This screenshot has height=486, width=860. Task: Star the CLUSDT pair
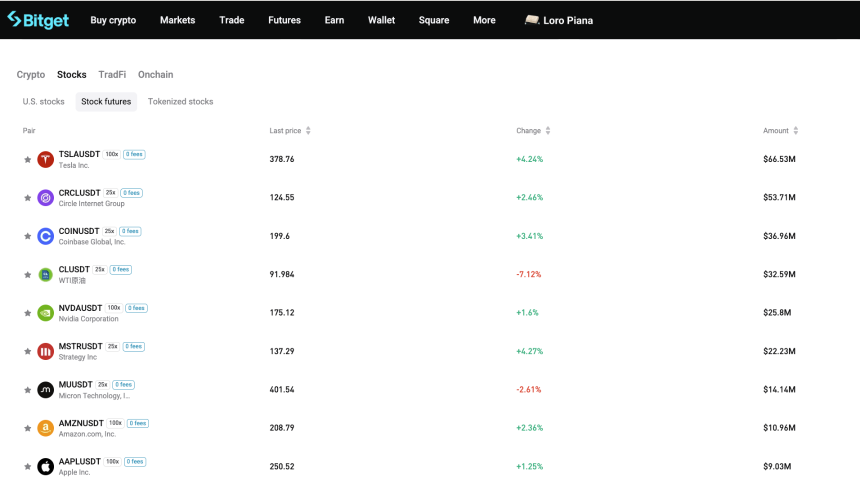coord(27,275)
